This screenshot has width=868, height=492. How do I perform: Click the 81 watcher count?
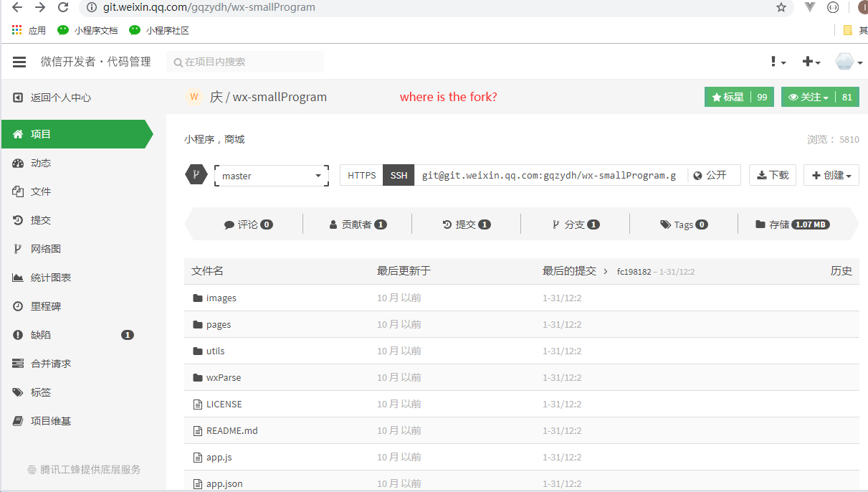tap(847, 97)
